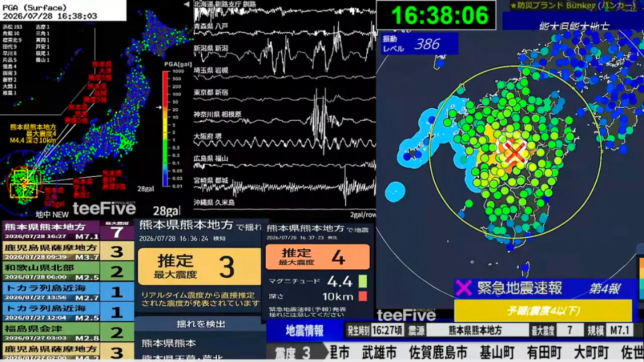Viewport: 644px width, 362px height.
Task: Click the green square beside magnitude 4.4
Action: pos(362,281)
